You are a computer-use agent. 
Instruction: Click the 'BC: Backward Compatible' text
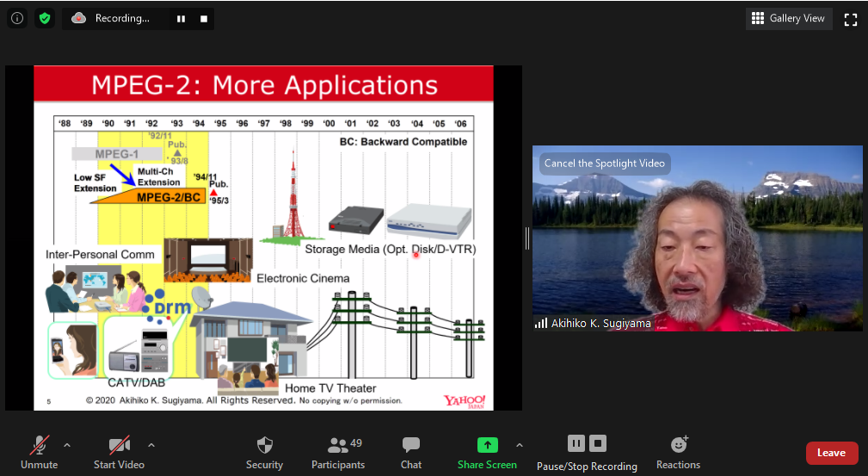coord(403,142)
